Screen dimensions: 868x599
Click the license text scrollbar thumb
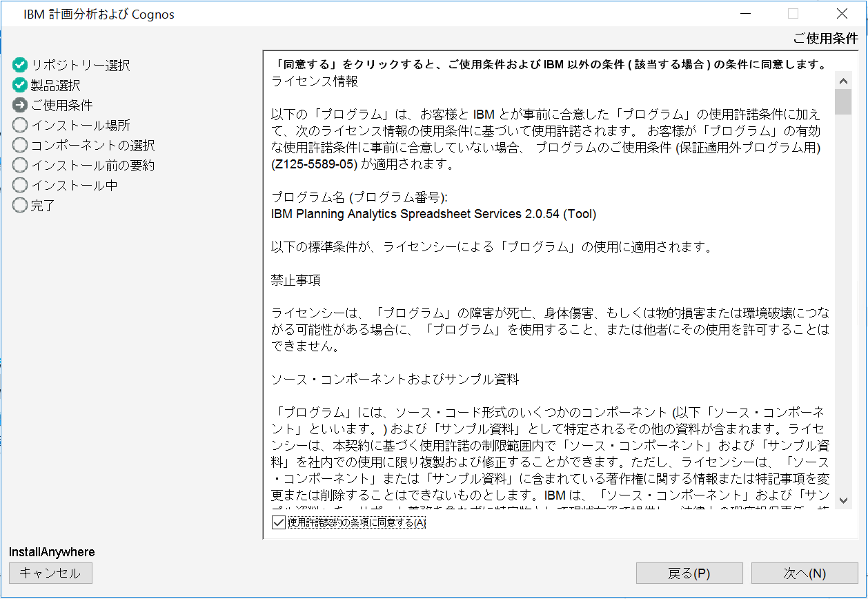(843, 101)
